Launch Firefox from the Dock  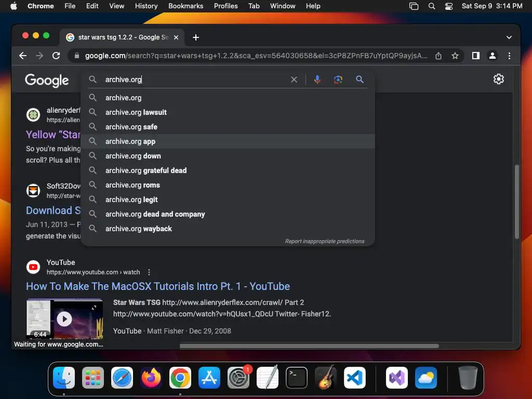151,378
